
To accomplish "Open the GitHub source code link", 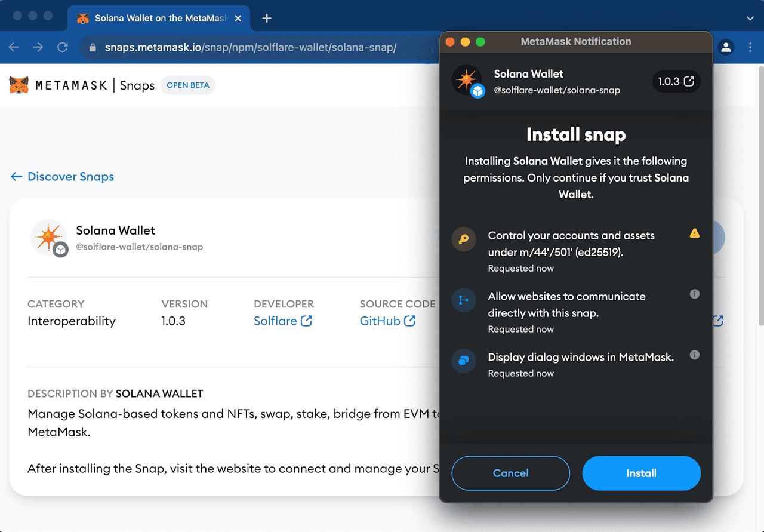I will [387, 321].
